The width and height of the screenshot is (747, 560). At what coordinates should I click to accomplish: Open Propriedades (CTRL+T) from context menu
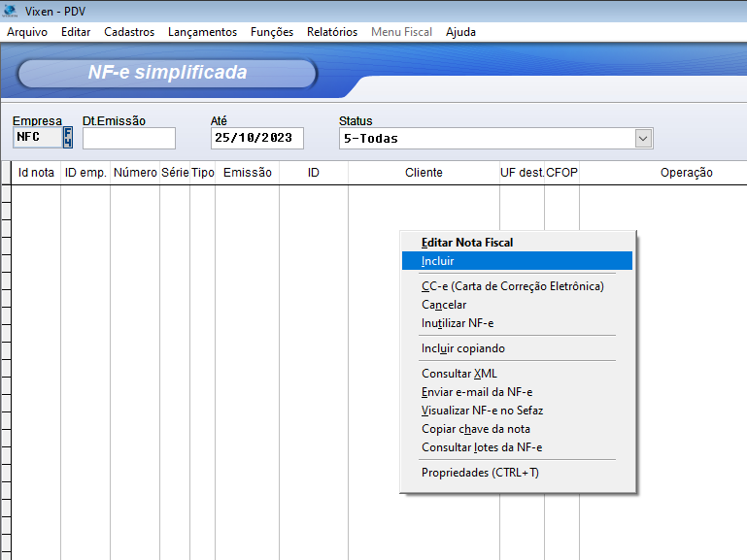click(480, 473)
